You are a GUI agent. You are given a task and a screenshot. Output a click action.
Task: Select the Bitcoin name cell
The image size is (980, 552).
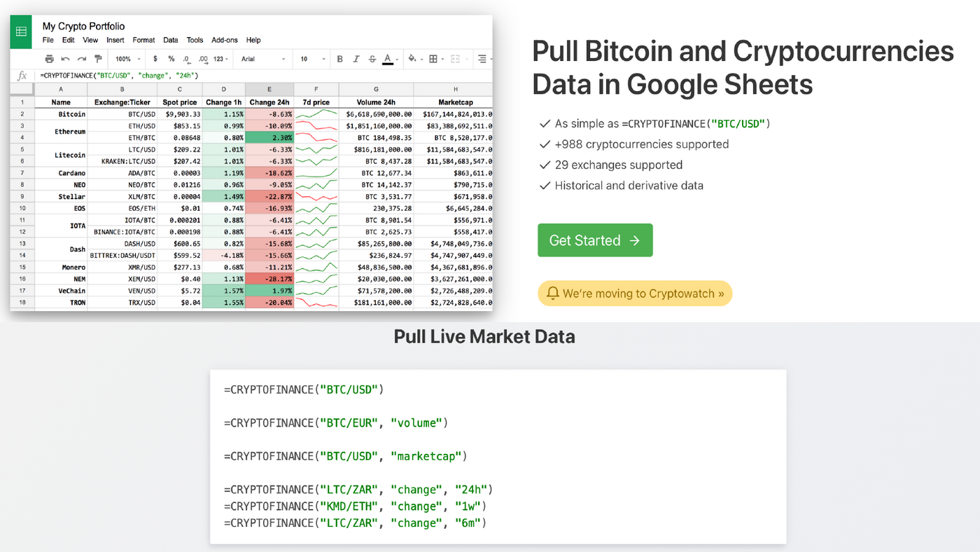pyautogui.click(x=61, y=114)
